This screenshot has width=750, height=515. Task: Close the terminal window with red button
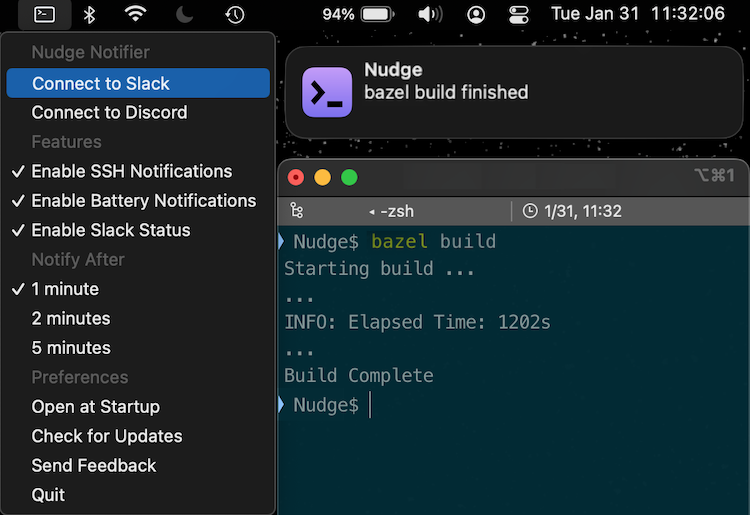pos(296,177)
